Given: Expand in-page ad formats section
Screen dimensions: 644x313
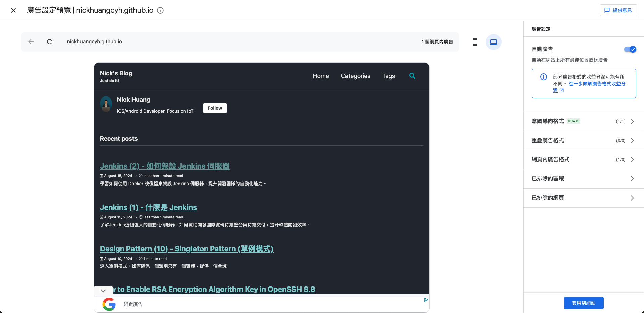Looking at the screenshot, I should coord(584,160).
